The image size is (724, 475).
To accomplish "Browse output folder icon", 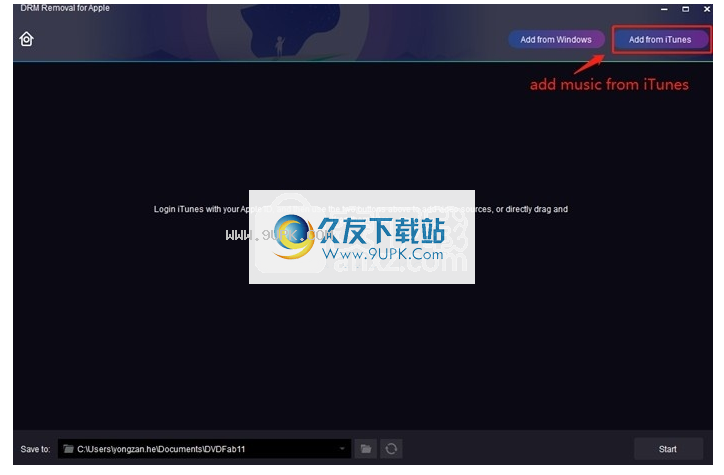I will tap(366, 449).
